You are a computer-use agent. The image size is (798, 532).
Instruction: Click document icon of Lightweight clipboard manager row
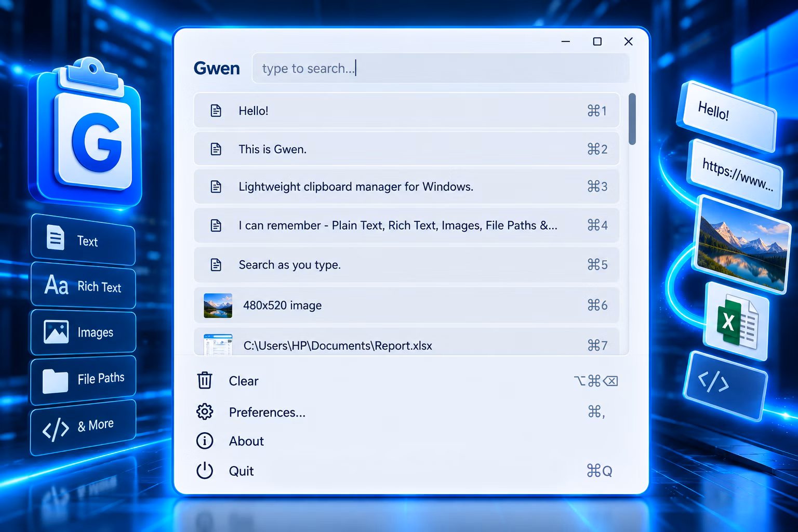[x=216, y=187]
